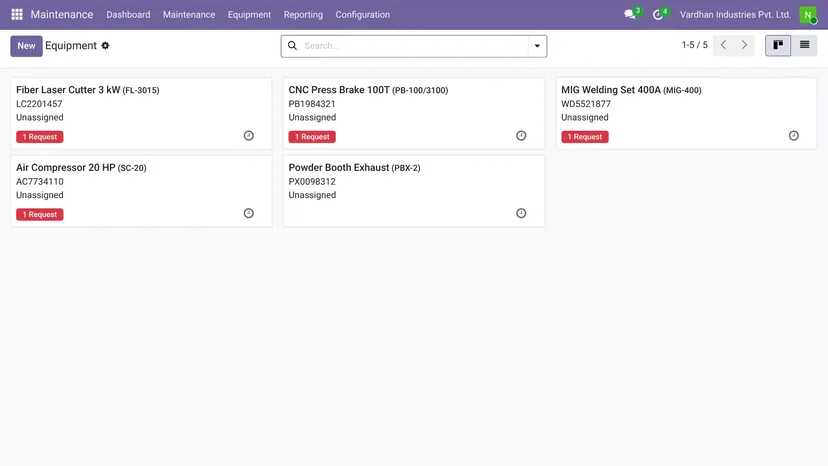Screen dimensions: 828x466
Task: Open 1 Request badge on Fiber Laser Cutter
Action: (40, 137)
